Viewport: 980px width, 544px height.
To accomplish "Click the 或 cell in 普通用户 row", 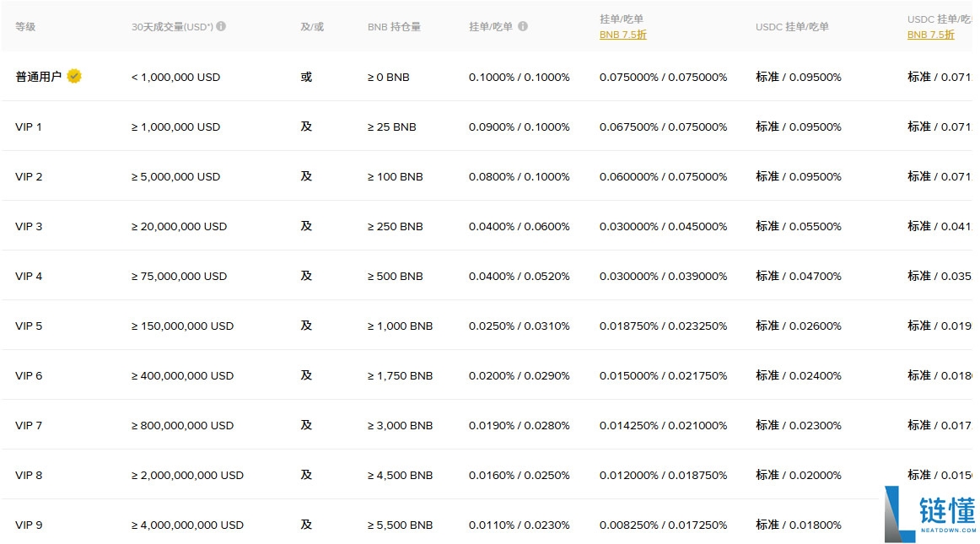I will tap(306, 77).
